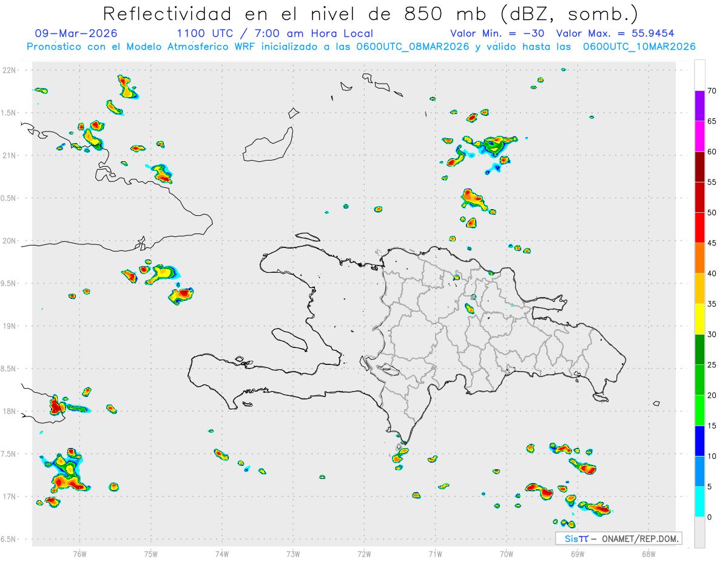Viewport: 728px width, 562px height.
Task: Click the "60" color scale label
Action: click(712, 152)
